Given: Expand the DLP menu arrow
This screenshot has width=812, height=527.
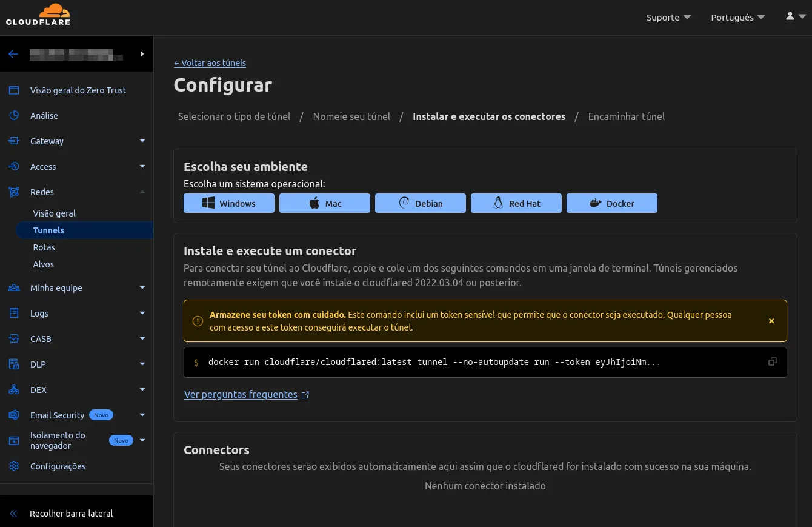Looking at the screenshot, I should [142, 364].
